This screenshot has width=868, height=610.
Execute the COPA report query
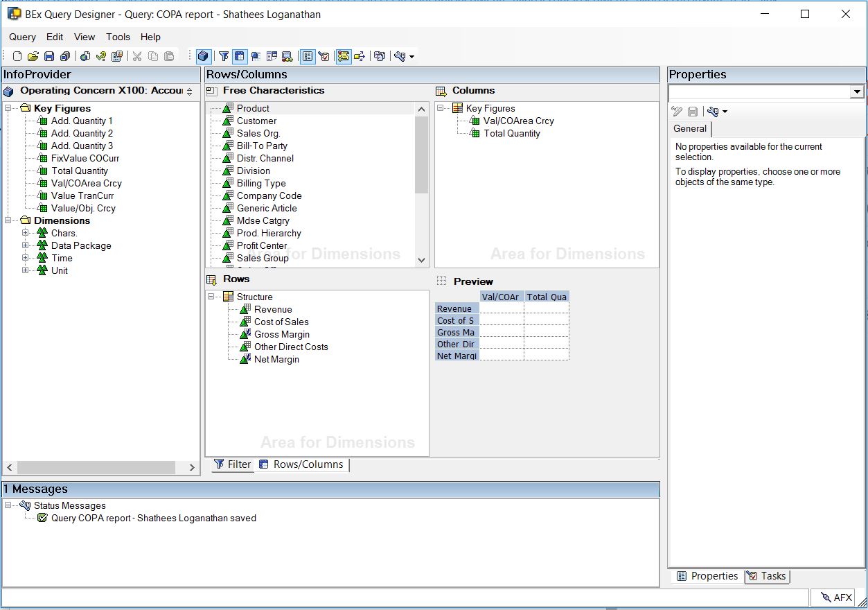coord(84,56)
